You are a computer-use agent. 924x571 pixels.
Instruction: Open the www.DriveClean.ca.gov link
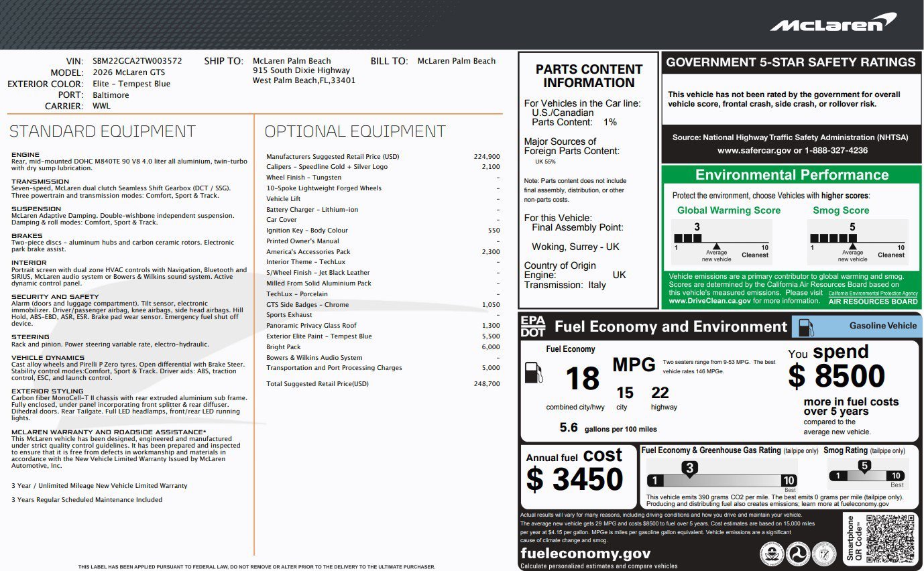[x=709, y=301]
